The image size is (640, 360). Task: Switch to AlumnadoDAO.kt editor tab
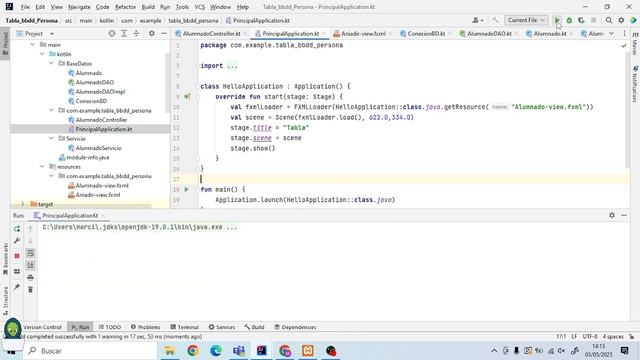(489, 33)
